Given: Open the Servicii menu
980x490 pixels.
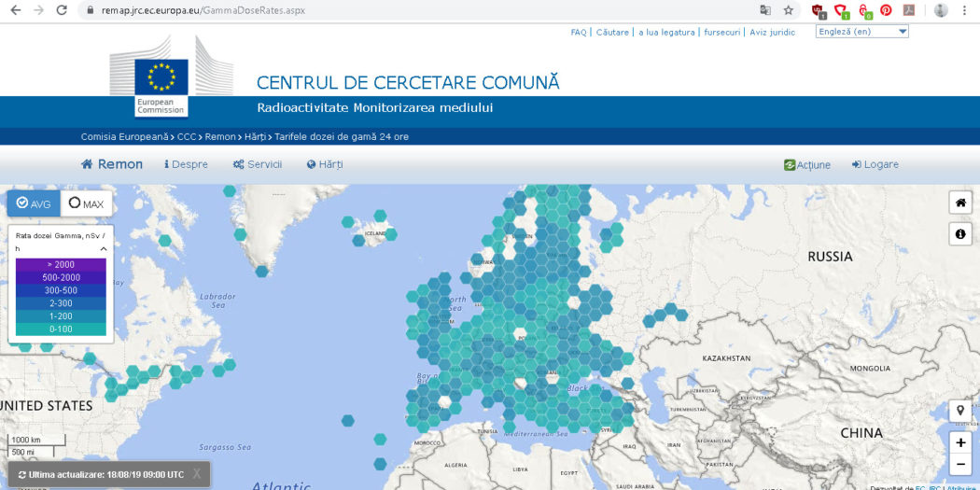Looking at the screenshot, I should 258,164.
